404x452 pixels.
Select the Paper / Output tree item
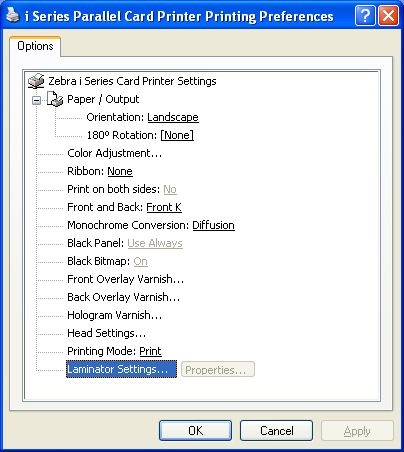coord(103,99)
